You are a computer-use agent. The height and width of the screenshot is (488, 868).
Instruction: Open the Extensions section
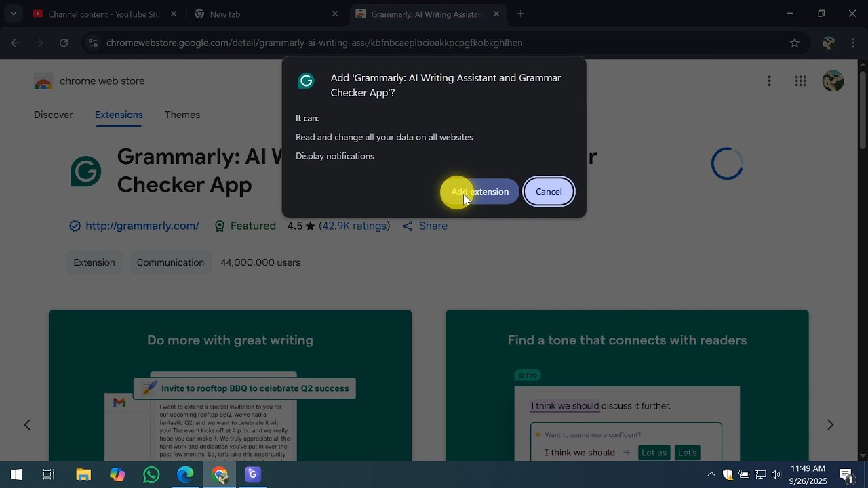point(119,115)
